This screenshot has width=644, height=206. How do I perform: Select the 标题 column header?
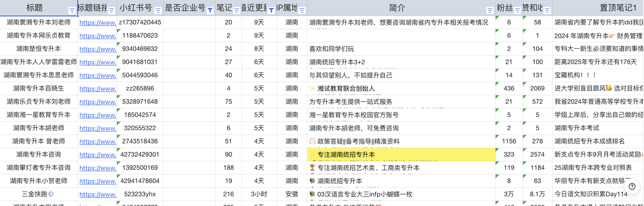(x=34, y=8)
